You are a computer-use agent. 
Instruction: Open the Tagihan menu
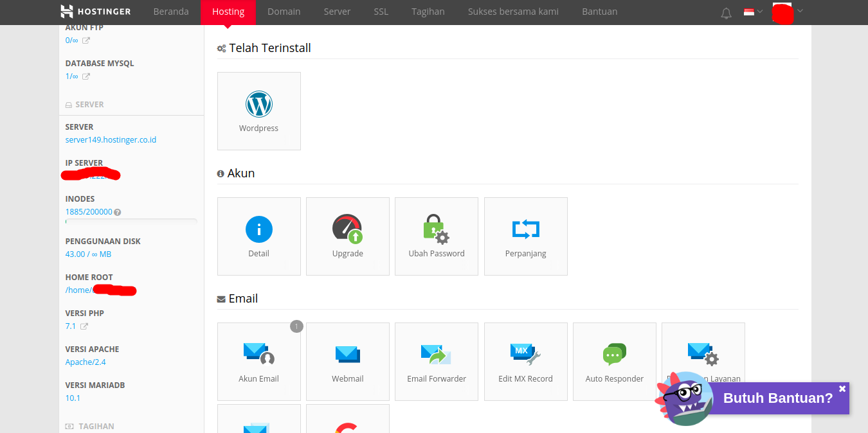coord(428,12)
